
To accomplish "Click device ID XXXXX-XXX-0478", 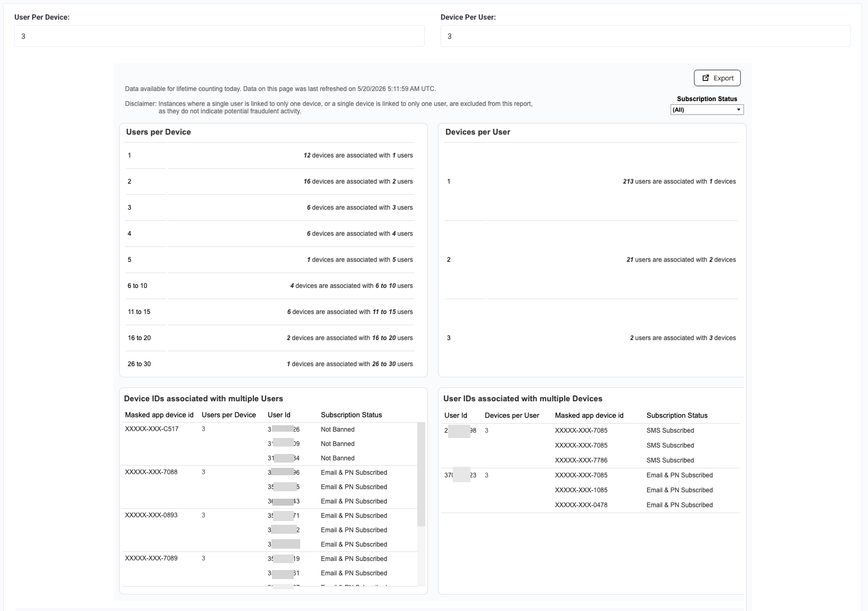I will click(581, 505).
